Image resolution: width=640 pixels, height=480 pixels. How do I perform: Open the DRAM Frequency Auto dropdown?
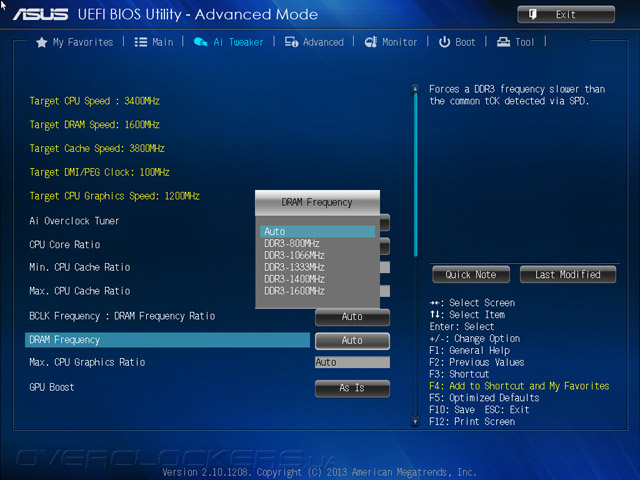352,341
